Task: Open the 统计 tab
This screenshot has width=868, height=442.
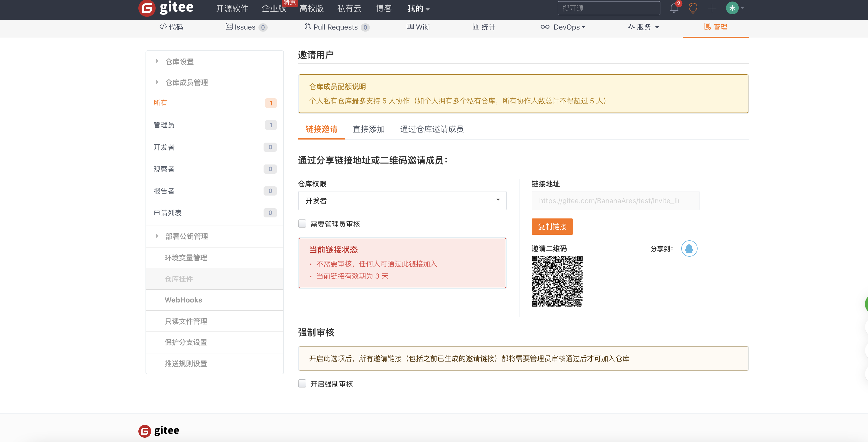Action: click(484, 27)
